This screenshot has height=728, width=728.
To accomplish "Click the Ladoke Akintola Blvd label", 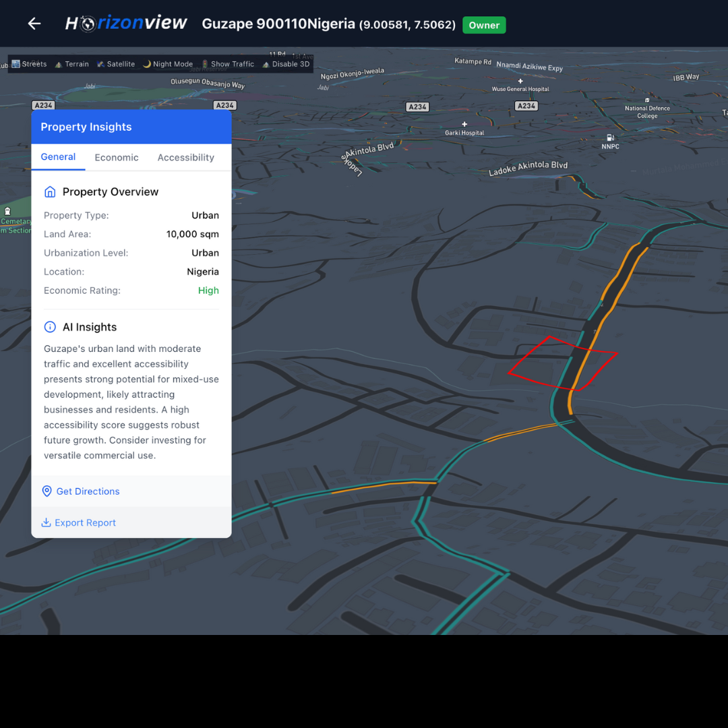I will point(528,168).
